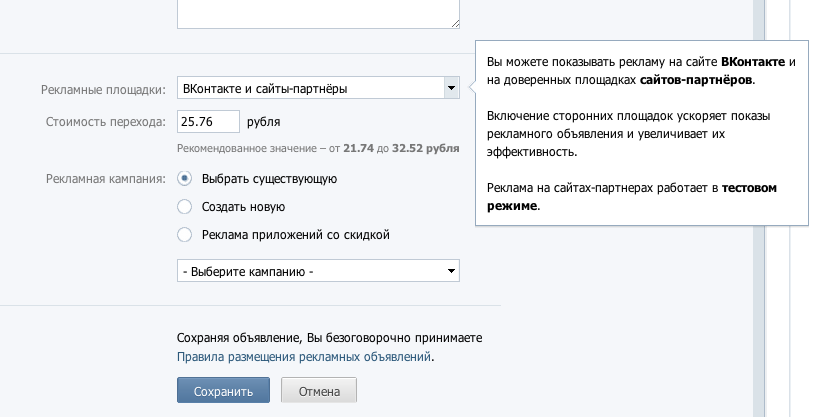Click the 'Стоимость перехода:' label
The width and height of the screenshot is (827, 417).
pyautogui.click(x=105, y=122)
